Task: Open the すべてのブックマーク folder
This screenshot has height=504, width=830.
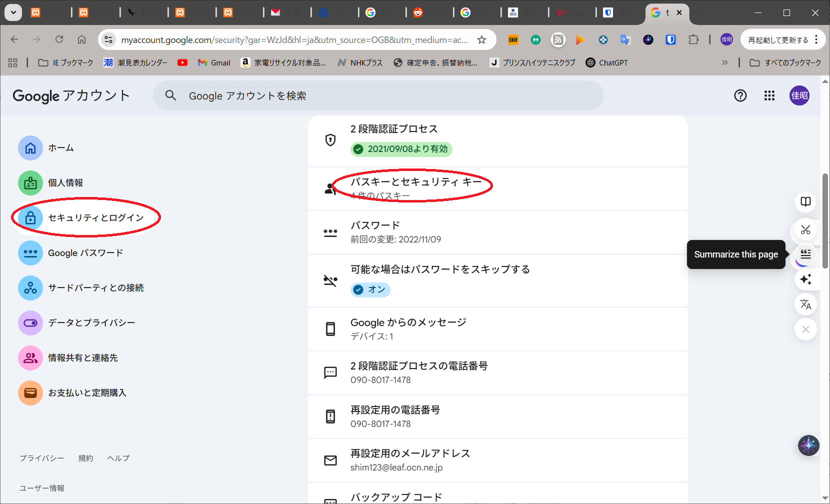Action: click(x=785, y=62)
